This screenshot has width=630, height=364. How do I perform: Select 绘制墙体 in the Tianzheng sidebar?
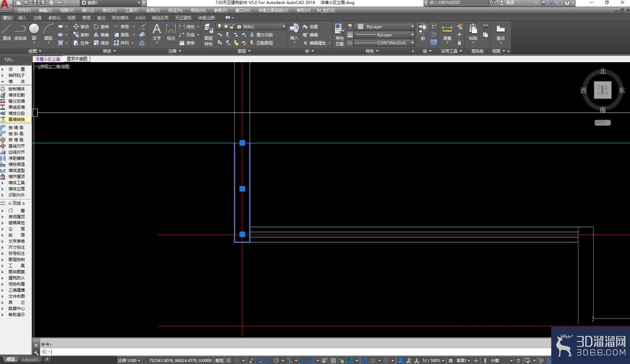(16, 89)
